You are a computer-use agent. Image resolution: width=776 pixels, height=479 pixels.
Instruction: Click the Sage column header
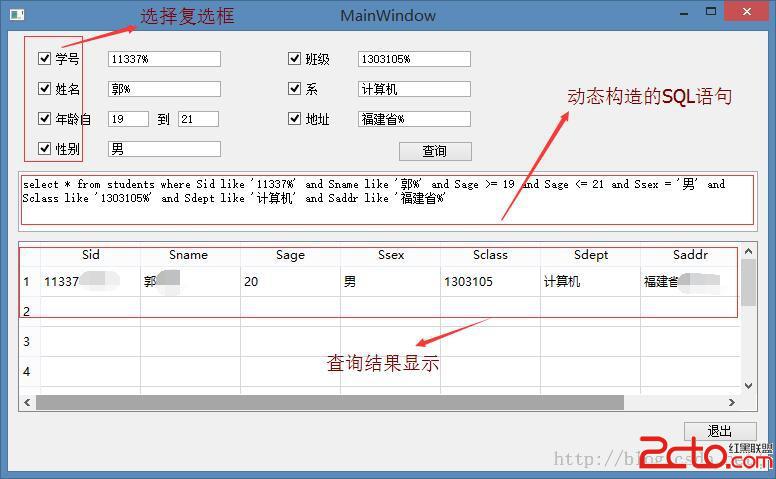pos(291,255)
